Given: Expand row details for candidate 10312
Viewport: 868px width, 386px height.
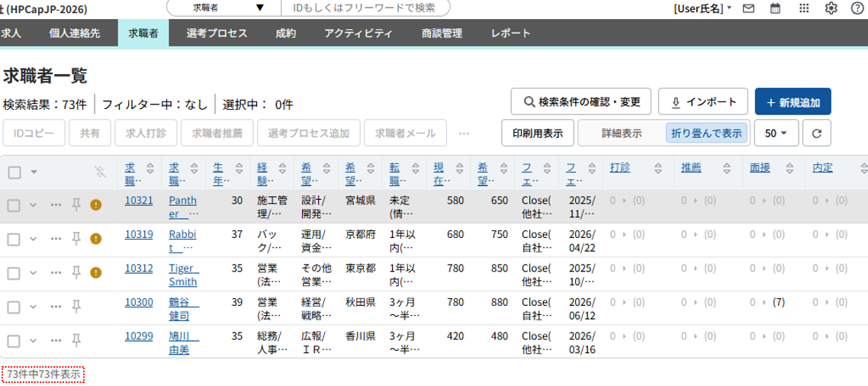Looking at the screenshot, I should [33, 272].
